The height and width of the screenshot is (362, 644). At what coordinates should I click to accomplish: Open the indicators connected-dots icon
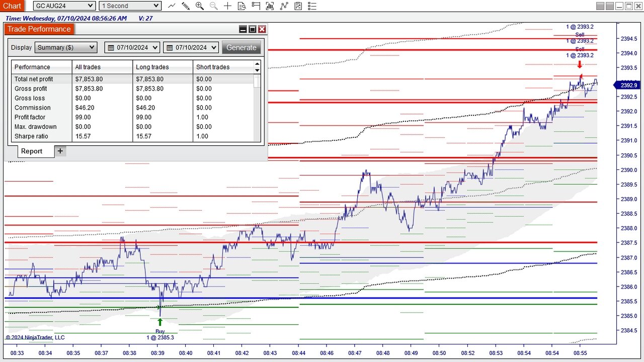tap(284, 6)
